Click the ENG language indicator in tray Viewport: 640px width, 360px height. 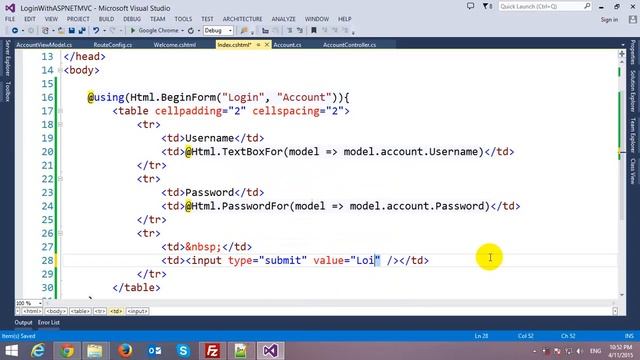pyautogui.click(x=595, y=351)
